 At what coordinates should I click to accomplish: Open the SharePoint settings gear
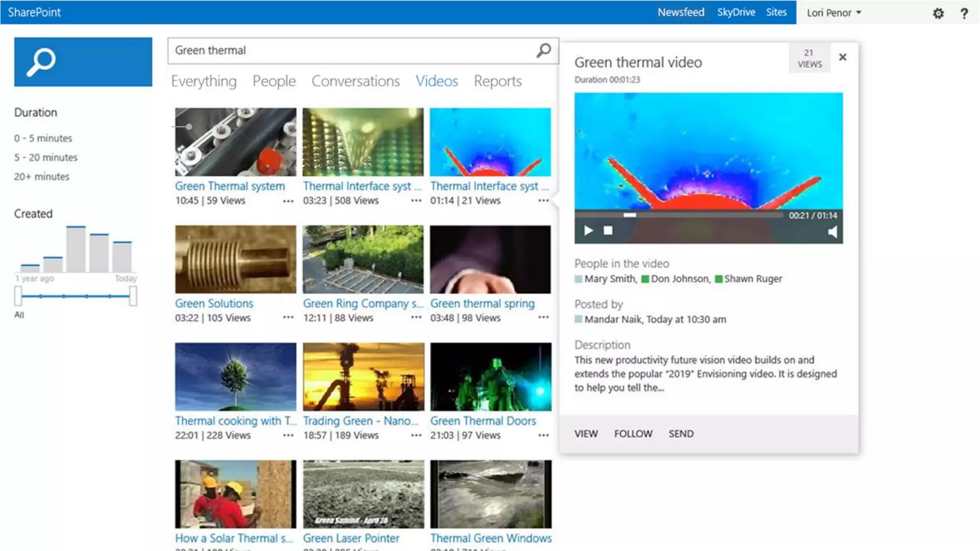[x=938, y=13]
